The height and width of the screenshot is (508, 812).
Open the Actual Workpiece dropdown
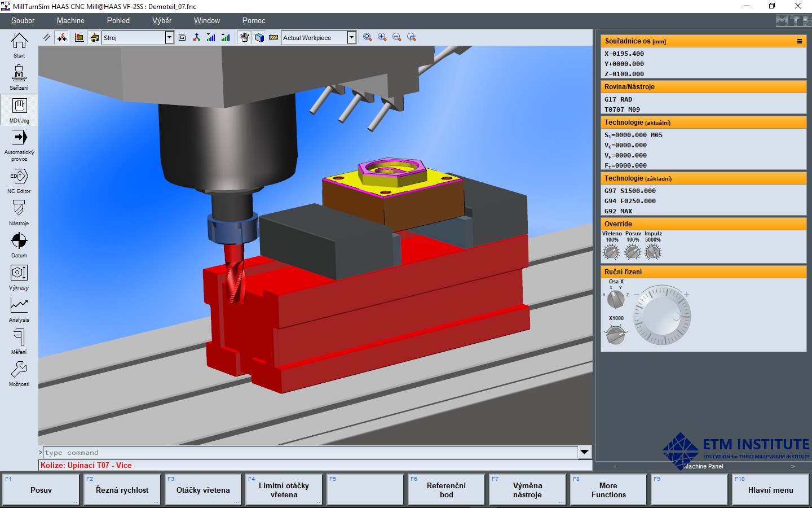click(x=352, y=37)
